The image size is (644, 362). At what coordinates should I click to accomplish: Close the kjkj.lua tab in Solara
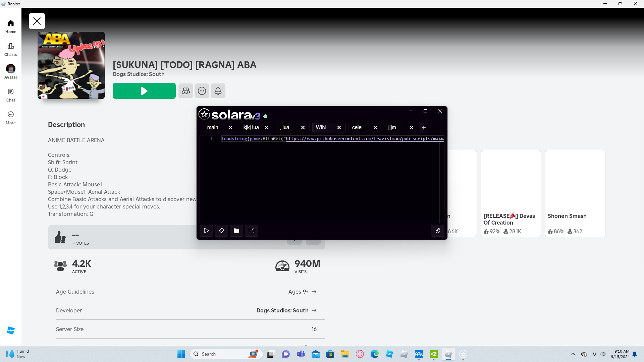(x=267, y=127)
